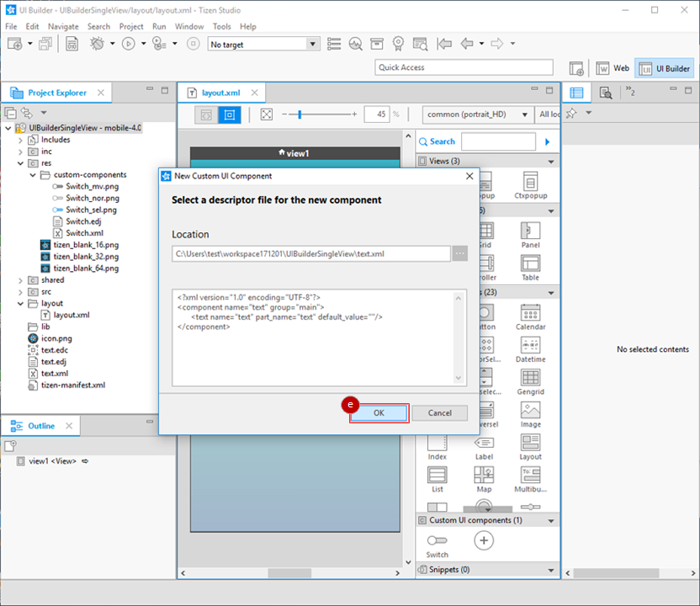The width and height of the screenshot is (700, 606).
Task: Open the No target connection dropdown
Action: (x=312, y=44)
